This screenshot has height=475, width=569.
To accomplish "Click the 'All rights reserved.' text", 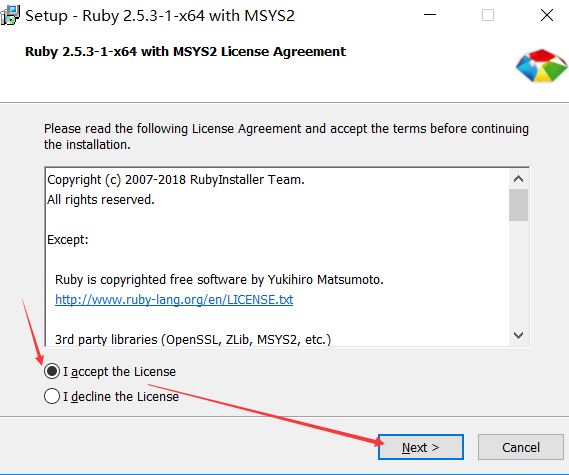I will [101, 200].
